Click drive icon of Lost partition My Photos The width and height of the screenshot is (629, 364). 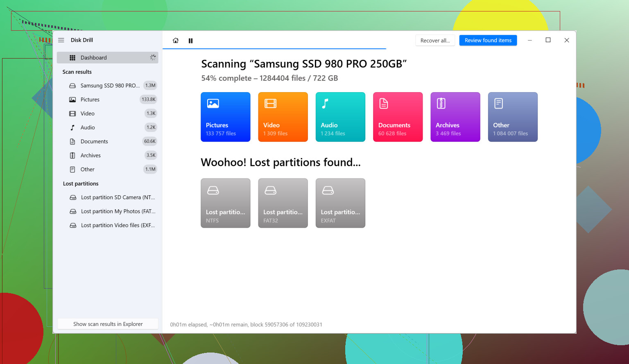[73, 211]
